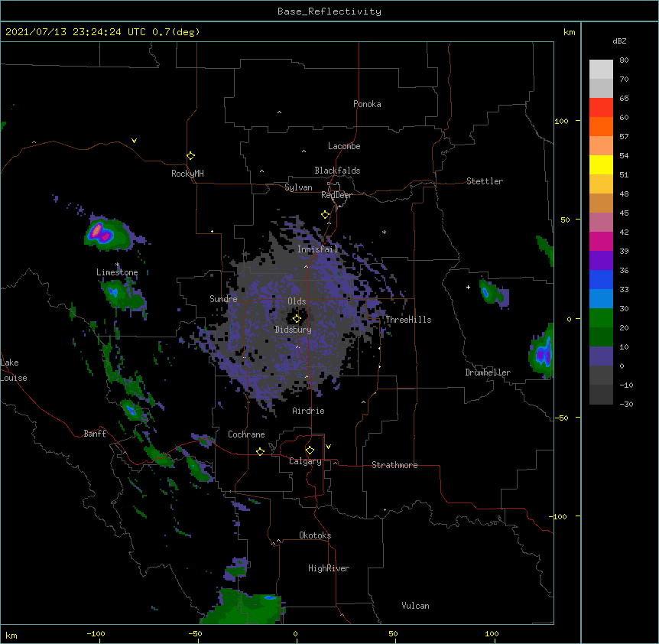Click the HighRiver label
659x644 pixels.
tap(329, 568)
